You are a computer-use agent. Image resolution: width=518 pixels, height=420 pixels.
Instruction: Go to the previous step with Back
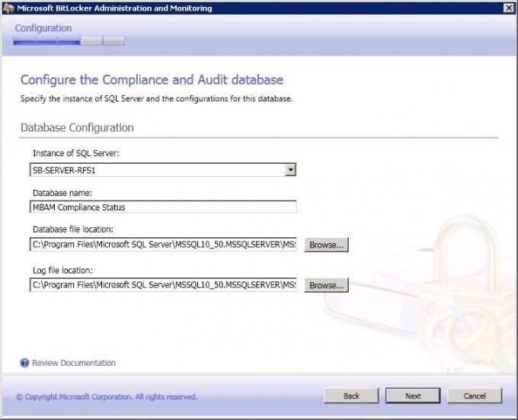click(x=351, y=396)
